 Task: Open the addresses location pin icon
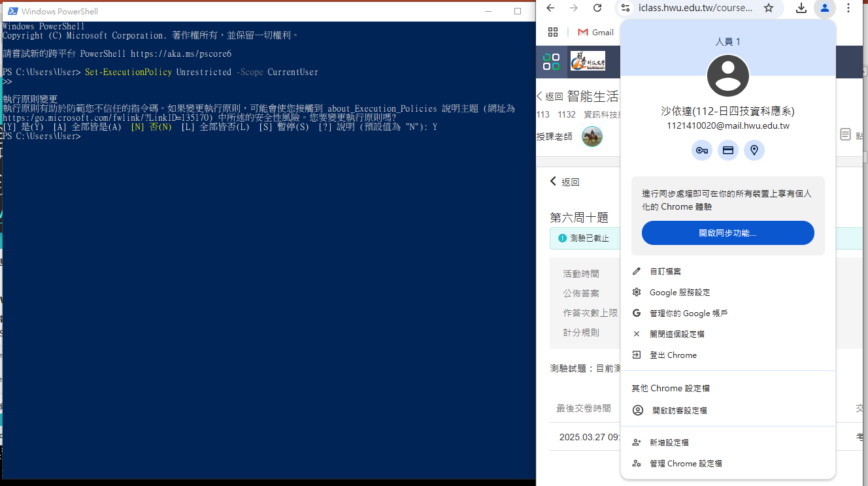pos(754,150)
